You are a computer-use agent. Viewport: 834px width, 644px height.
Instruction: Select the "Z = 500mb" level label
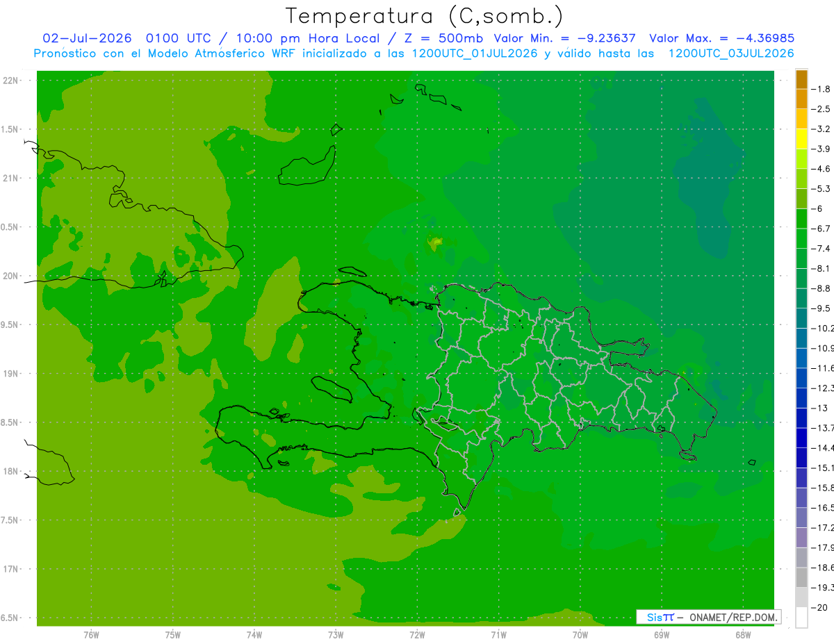point(444,38)
